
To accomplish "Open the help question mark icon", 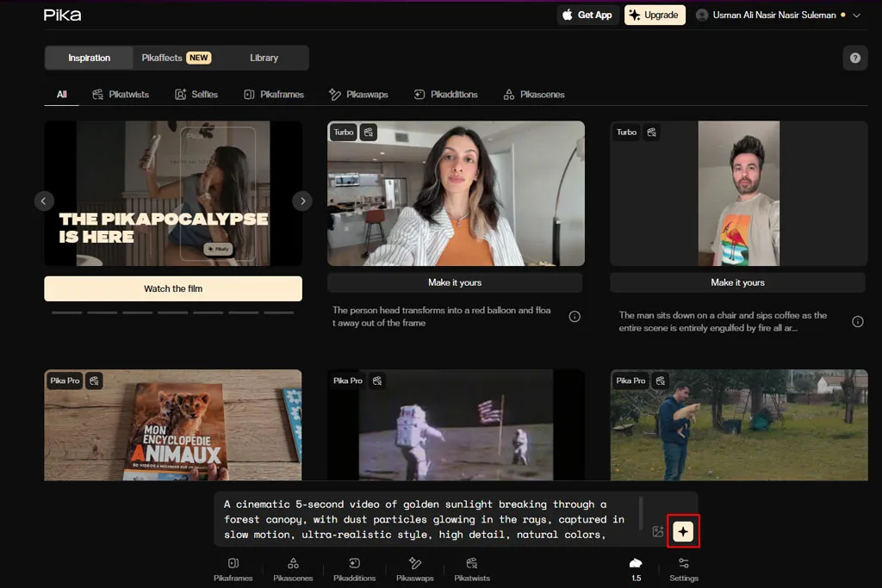I will (855, 58).
